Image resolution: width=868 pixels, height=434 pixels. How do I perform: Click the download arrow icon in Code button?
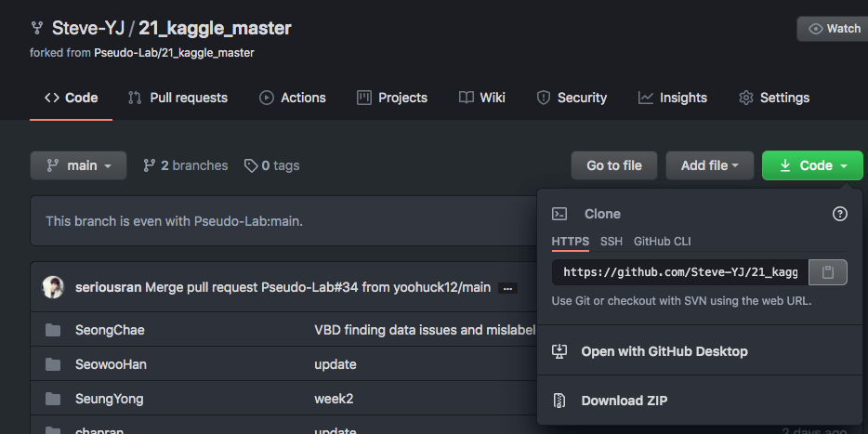[x=785, y=165]
